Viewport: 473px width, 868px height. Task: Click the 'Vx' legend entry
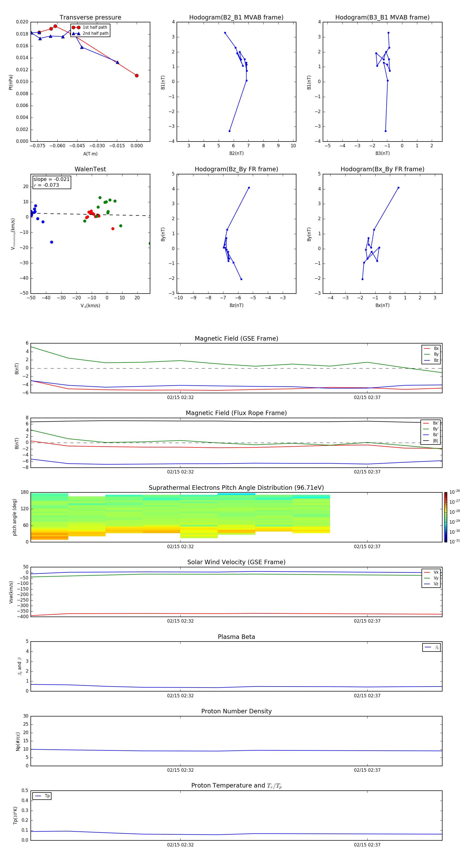[431, 572]
